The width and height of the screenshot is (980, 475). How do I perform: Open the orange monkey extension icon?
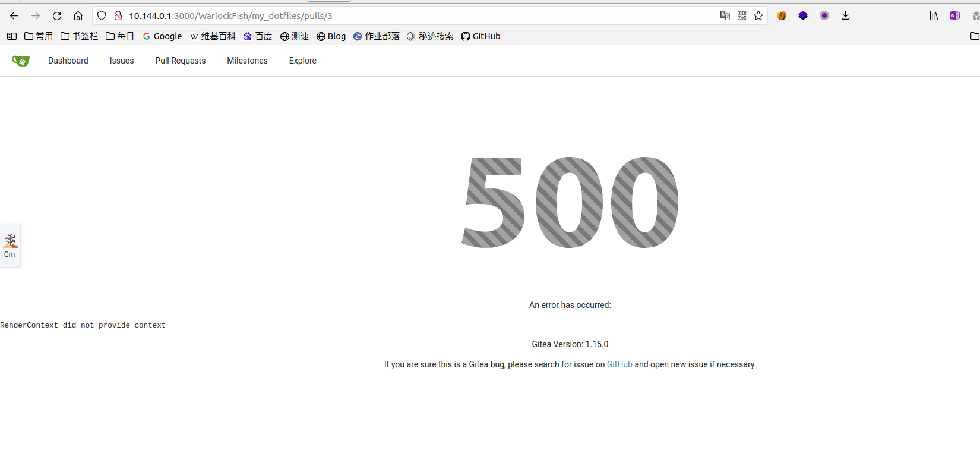(x=782, y=16)
